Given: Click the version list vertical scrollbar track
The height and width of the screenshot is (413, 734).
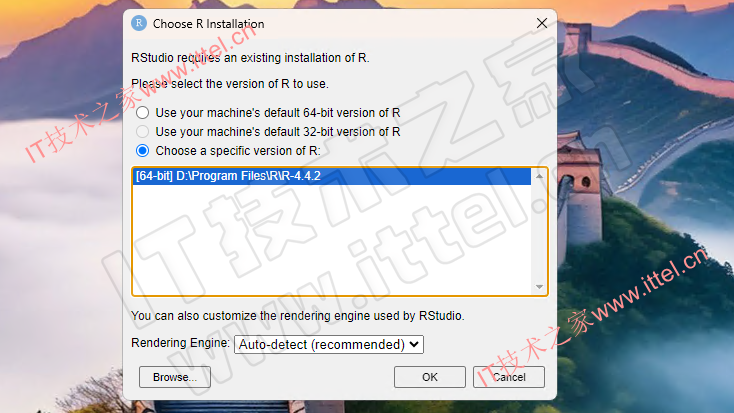Looking at the screenshot, I should click(539, 232).
